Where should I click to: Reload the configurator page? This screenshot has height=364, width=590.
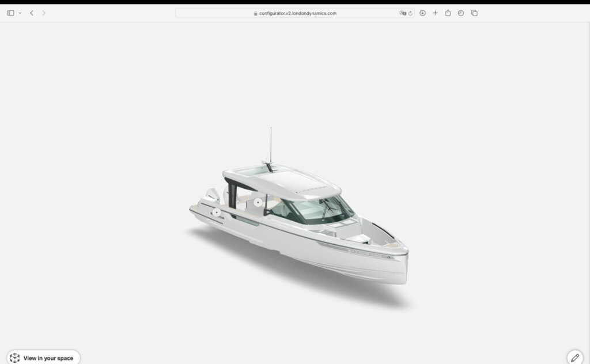tap(410, 13)
